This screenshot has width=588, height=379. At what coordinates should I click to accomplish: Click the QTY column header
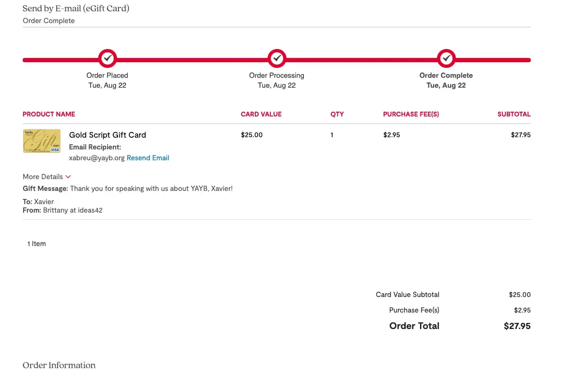[337, 114]
